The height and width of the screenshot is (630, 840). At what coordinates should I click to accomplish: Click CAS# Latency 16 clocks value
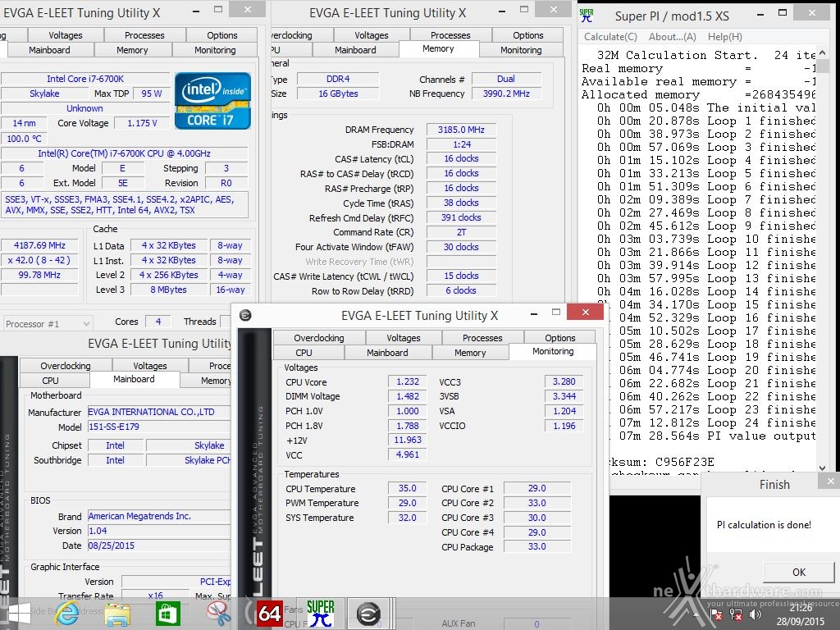tap(461, 158)
